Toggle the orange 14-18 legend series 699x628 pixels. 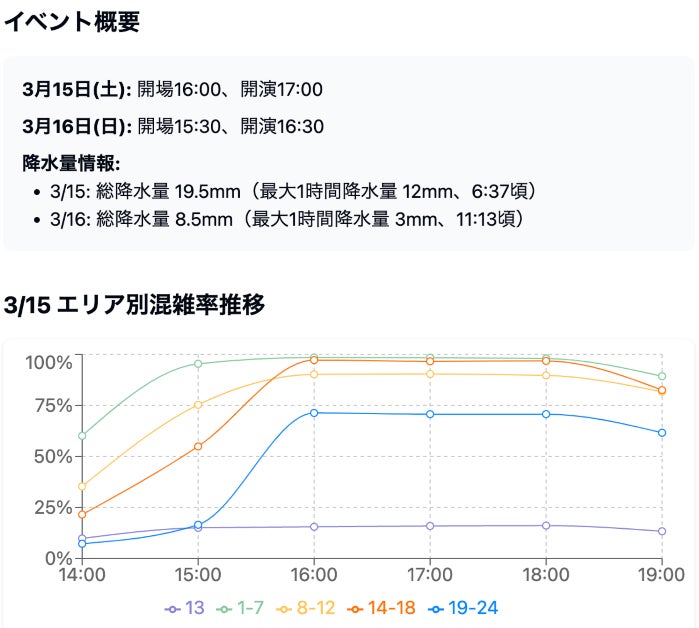(x=381, y=608)
